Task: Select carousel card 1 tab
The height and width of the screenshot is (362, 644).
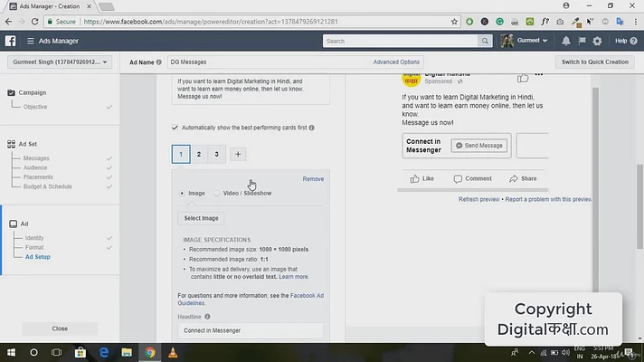Action: point(181,154)
